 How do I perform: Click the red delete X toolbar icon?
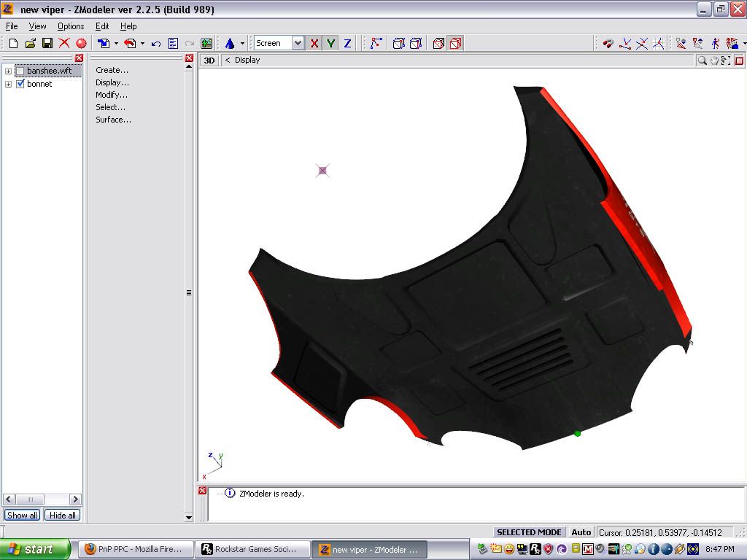[64, 44]
